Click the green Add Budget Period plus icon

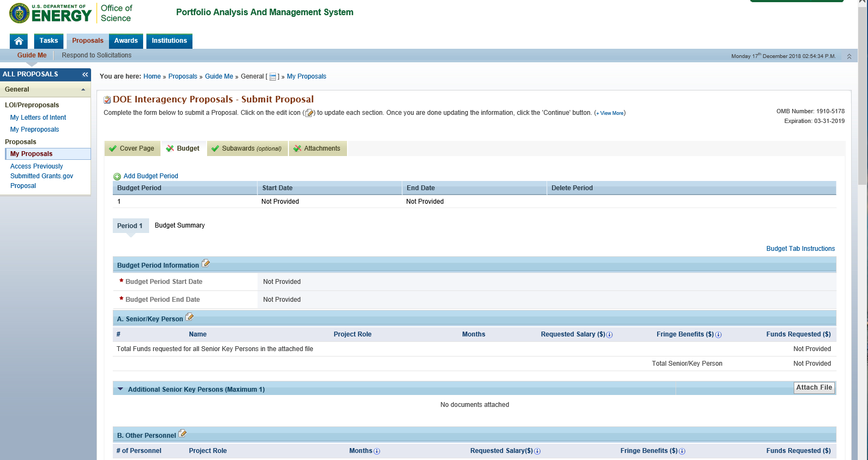(117, 177)
